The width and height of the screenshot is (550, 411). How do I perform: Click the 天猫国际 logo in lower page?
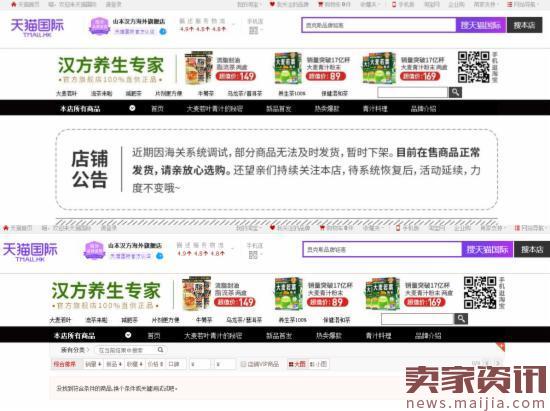[x=30, y=251]
